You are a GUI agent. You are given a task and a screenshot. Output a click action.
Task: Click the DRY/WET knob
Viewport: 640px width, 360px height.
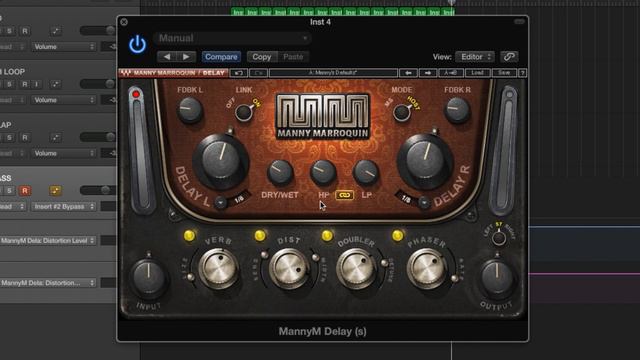click(280, 172)
